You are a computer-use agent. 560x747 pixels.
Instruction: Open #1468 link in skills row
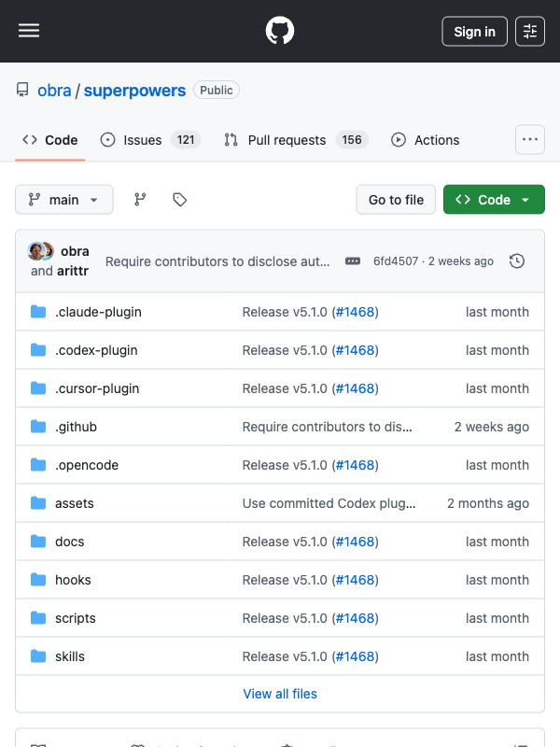point(355,656)
